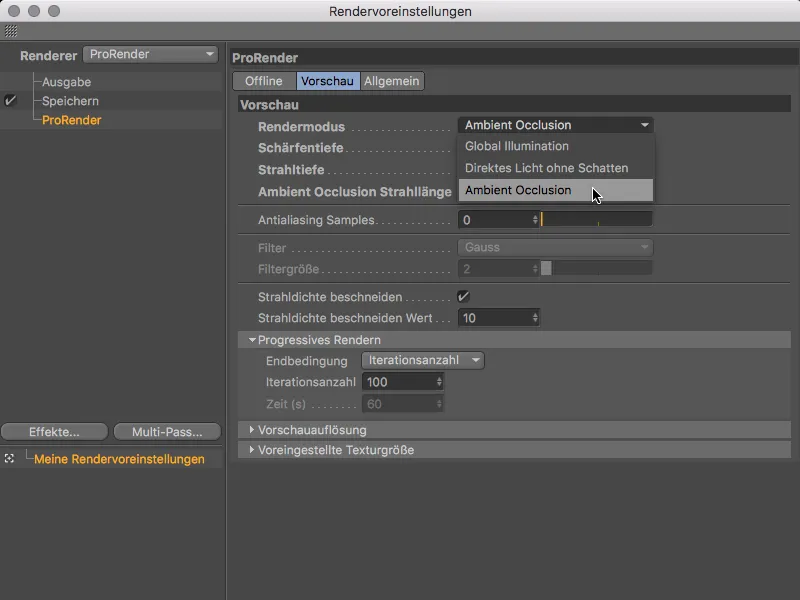
Task: Disable the Strahldichte beschneiden checkbox
Action: [463, 296]
